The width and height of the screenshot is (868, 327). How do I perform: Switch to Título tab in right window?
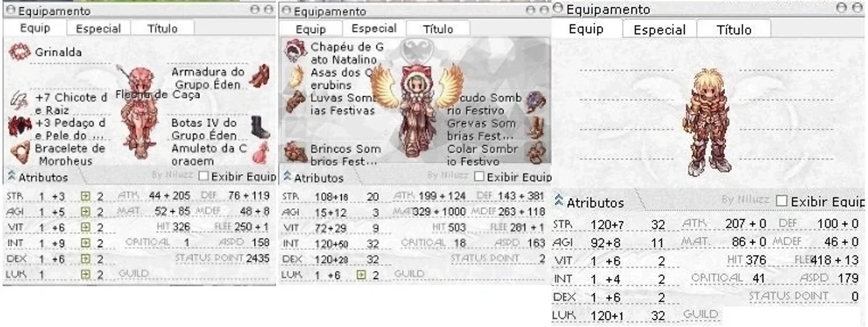click(x=734, y=29)
